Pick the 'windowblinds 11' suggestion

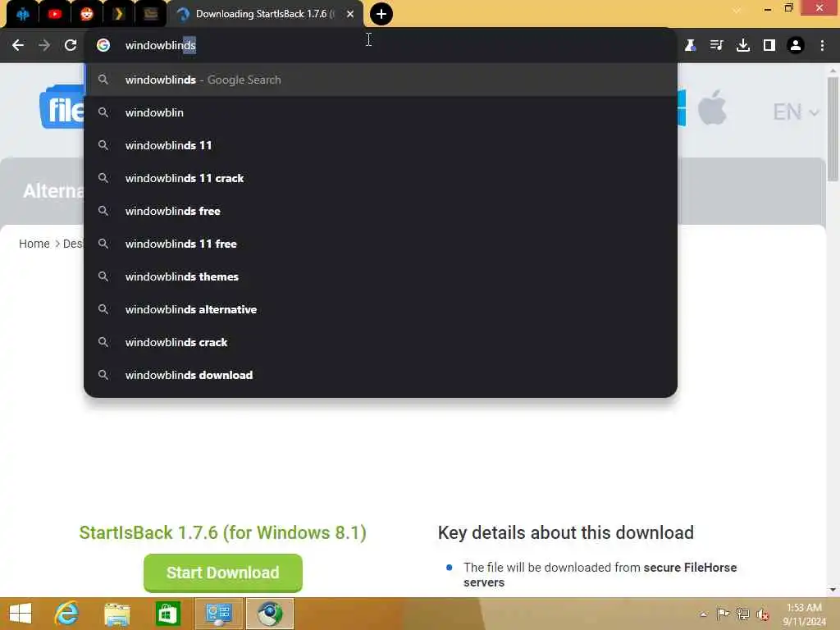coord(381,145)
